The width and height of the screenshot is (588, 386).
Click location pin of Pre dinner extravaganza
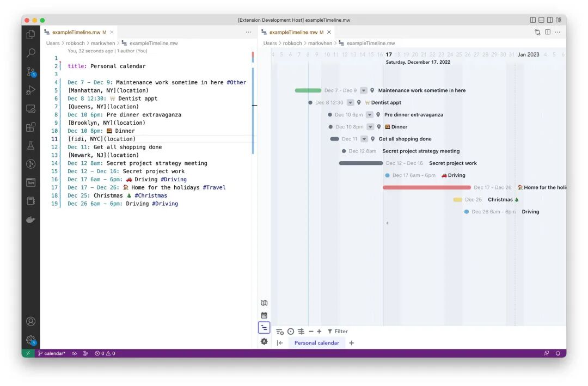(x=378, y=115)
